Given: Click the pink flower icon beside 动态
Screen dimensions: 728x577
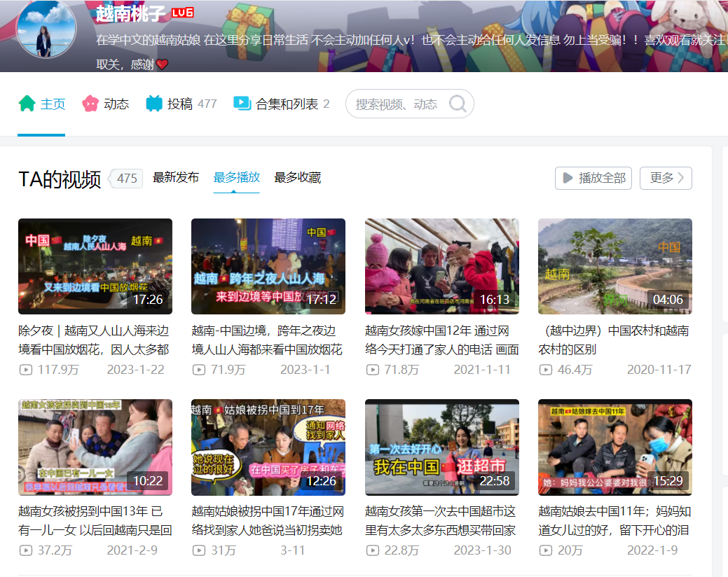Looking at the screenshot, I should point(90,104).
